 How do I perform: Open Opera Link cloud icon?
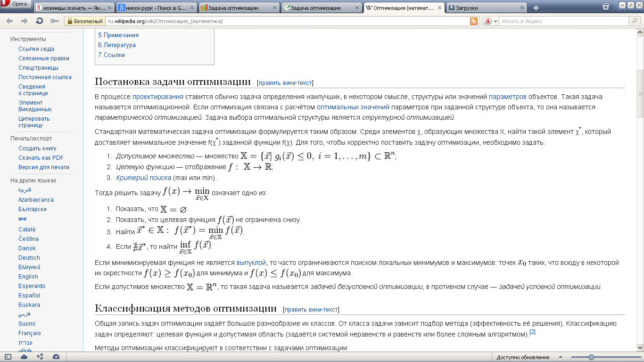(x=24, y=357)
